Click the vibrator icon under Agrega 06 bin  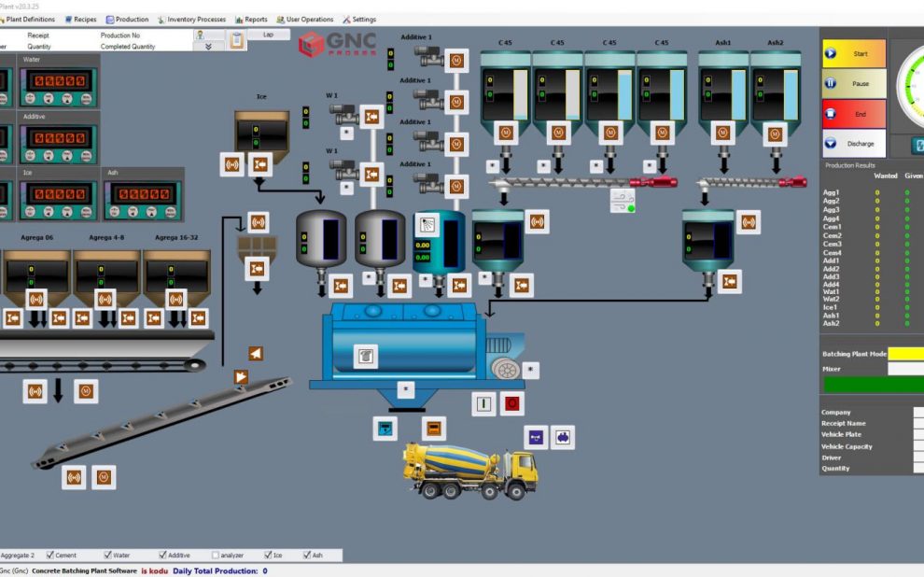[36, 300]
